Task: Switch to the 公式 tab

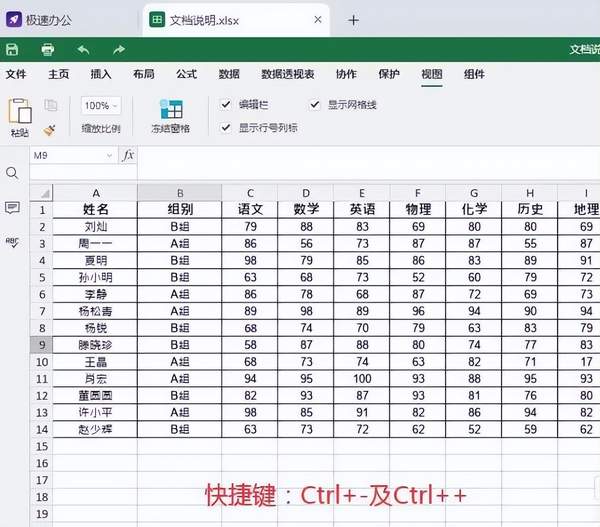Action: [186, 74]
